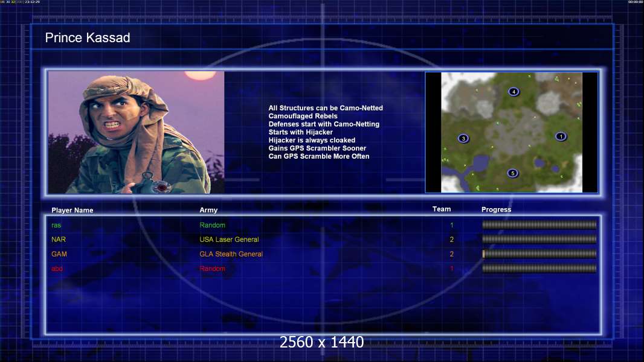644x362 pixels.
Task: Click start position marker 1 on minimap
Action: (561, 136)
